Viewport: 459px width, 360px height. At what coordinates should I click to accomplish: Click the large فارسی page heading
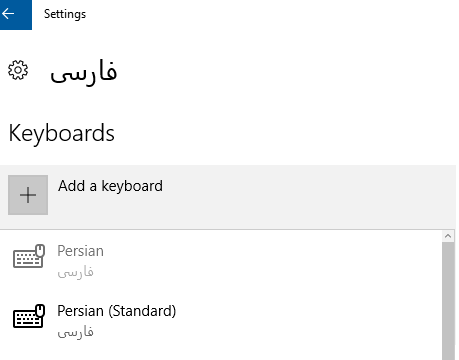(84, 71)
